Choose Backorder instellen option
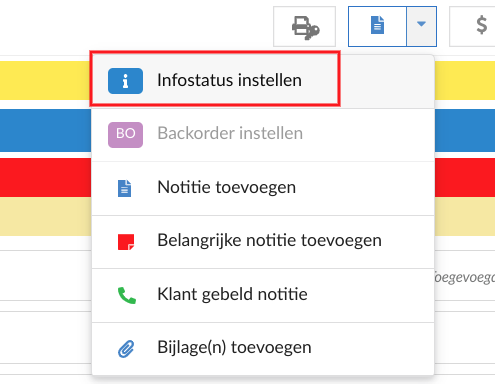Image resolution: width=495 pixels, height=384 pixels. tap(263, 135)
